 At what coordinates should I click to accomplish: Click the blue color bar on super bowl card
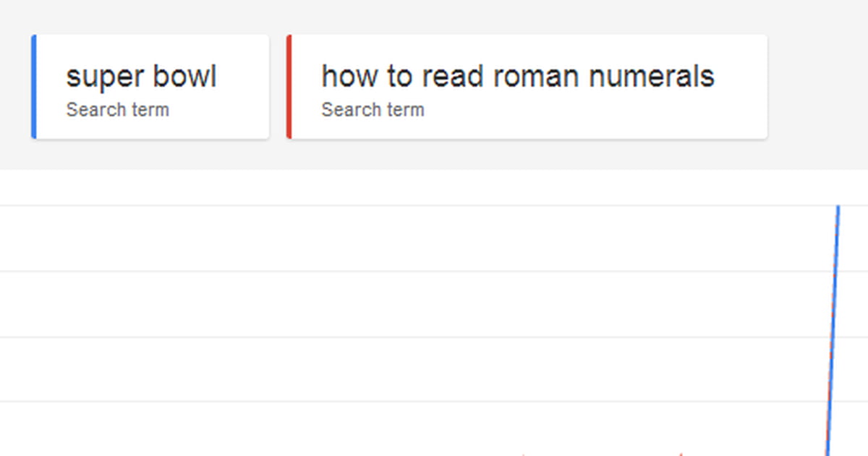pos(33,86)
